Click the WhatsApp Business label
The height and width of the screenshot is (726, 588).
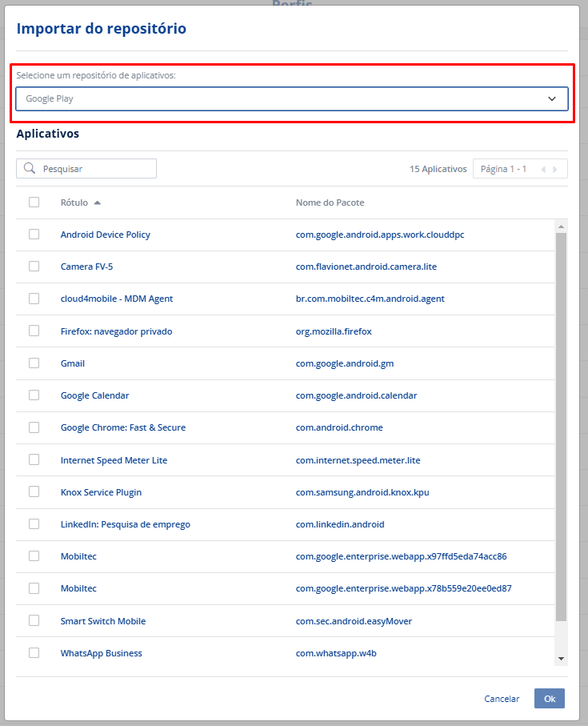click(102, 653)
